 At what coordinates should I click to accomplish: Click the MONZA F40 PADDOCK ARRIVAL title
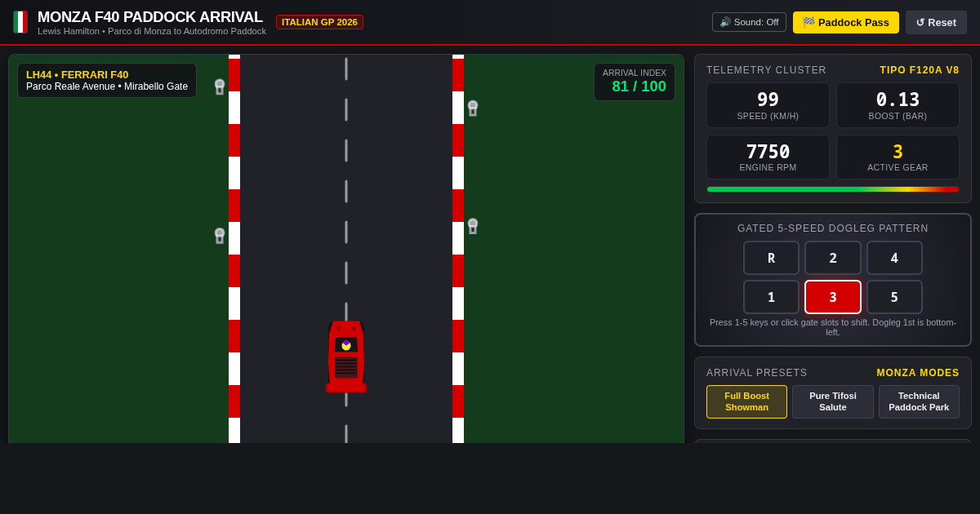[150, 17]
